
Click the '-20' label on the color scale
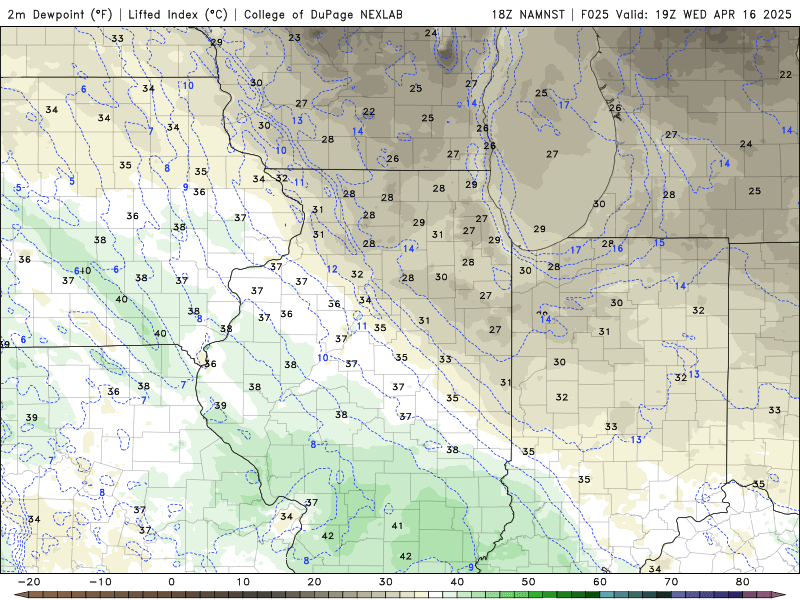click(29, 582)
